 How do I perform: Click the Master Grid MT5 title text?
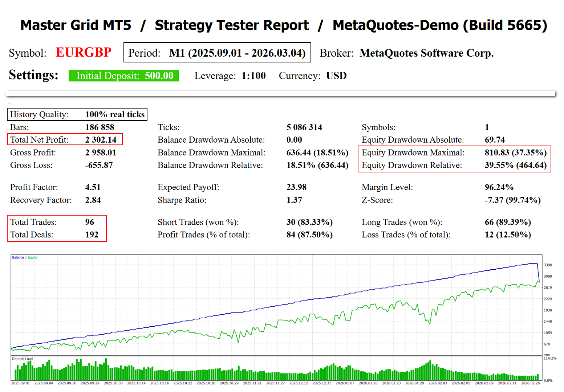pos(76,25)
